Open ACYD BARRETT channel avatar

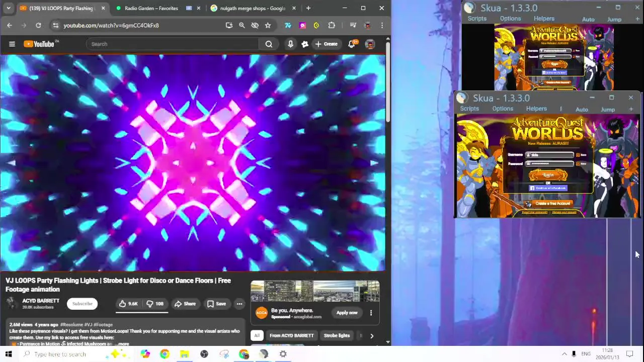pos(12,303)
